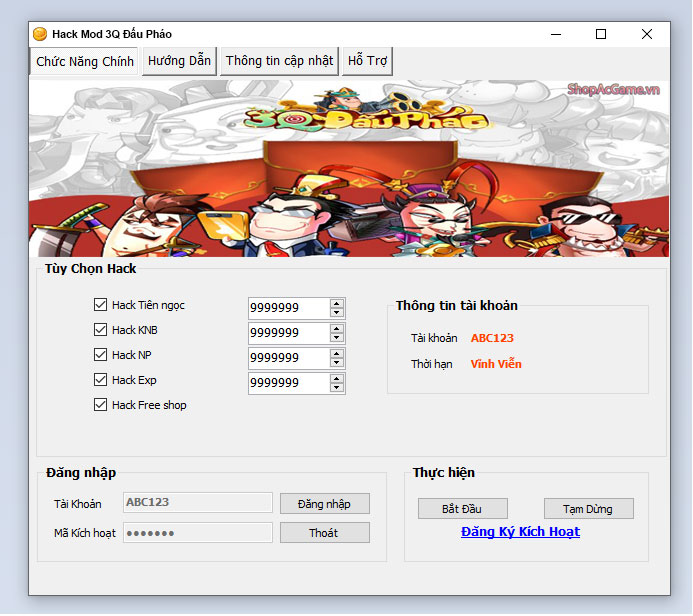Increase Hack Exp value with up arrow
The height and width of the screenshot is (616, 693).
[x=337, y=379]
